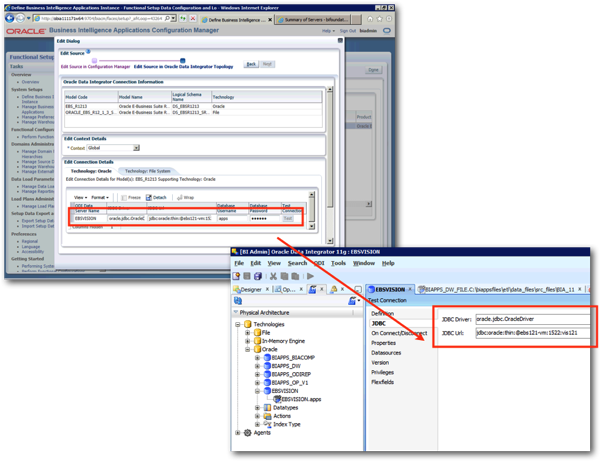Open the Definition section of EBSVISION
Image resolution: width=600 pixels, height=461 pixels.
[x=382, y=314]
